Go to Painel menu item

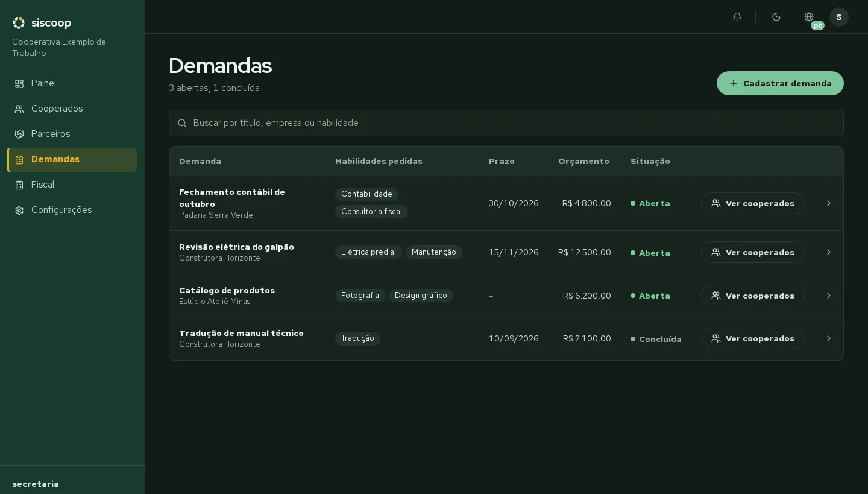[x=72, y=84]
